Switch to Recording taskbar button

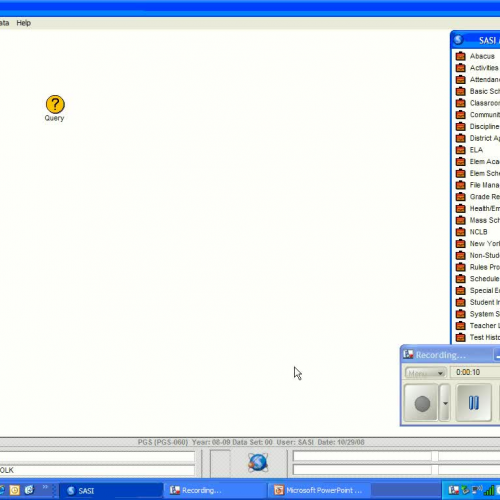(x=215, y=491)
